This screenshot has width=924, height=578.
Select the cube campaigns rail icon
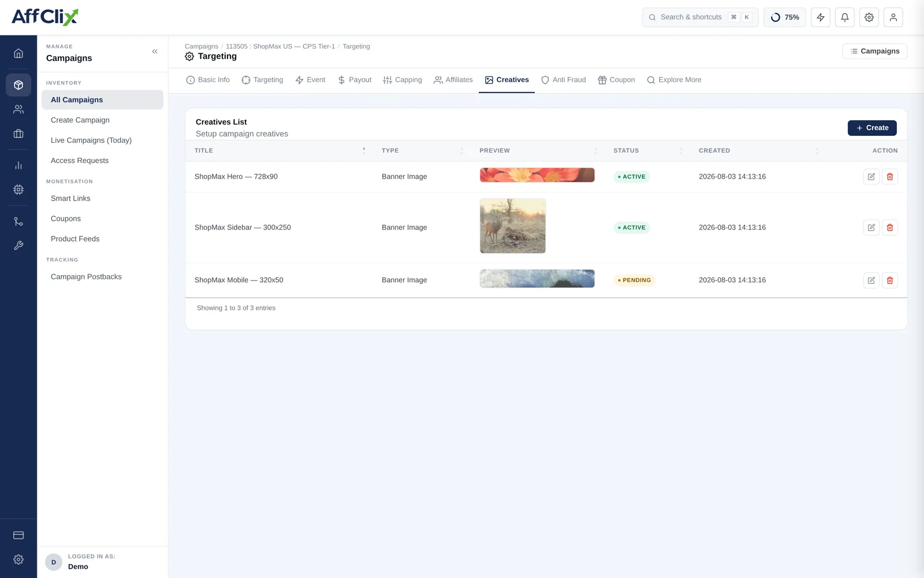point(18,85)
